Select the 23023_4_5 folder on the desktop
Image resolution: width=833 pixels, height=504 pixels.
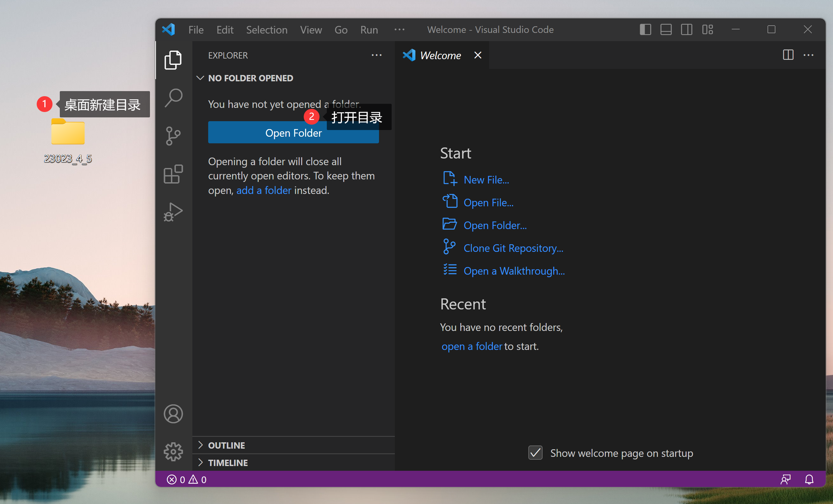pos(68,141)
